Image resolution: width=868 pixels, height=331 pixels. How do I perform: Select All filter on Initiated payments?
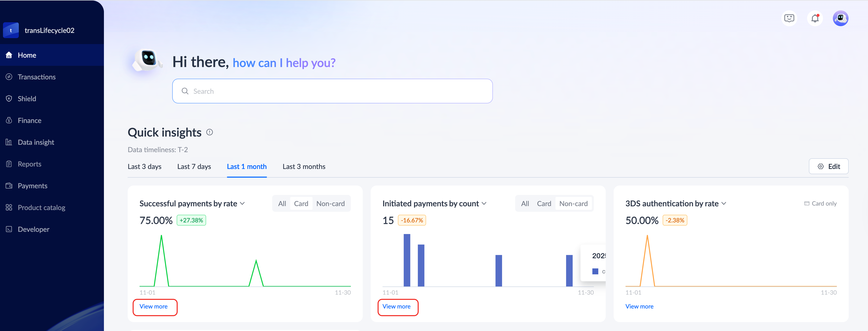click(525, 203)
